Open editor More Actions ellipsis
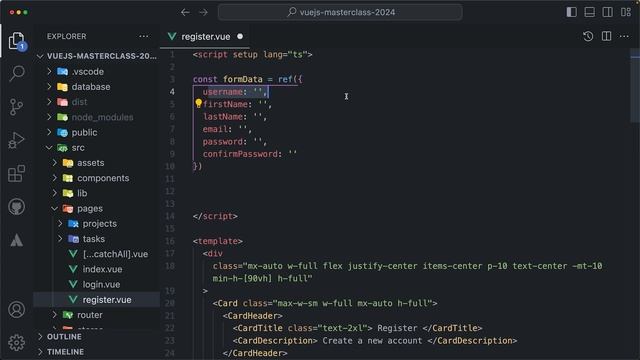The width and height of the screenshot is (640, 360). point(624,36)
